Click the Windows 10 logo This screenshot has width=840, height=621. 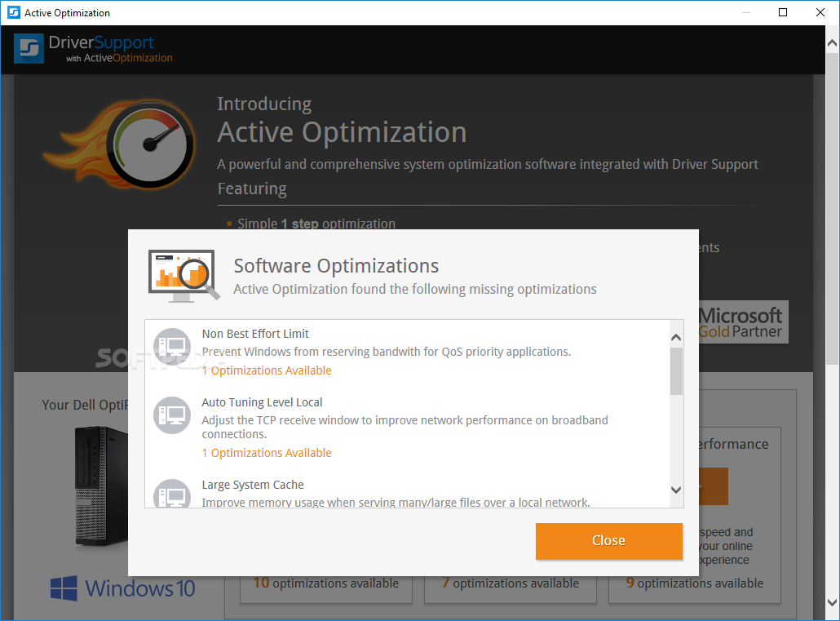tap(122, 588)
